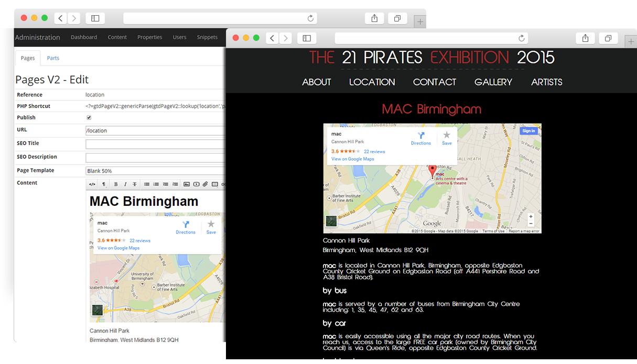Click the red mac location pin on map
637x364 pixels.
433,172
